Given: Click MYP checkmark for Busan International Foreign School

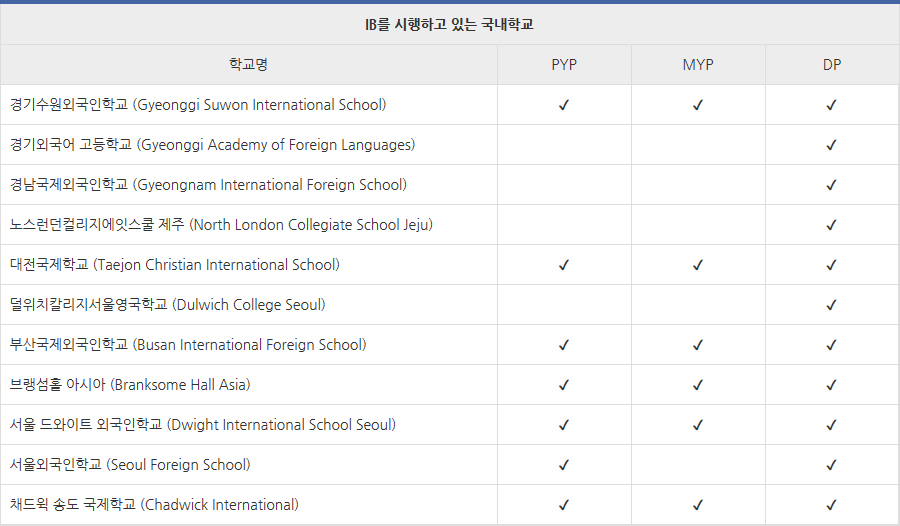Looking at the screenshot, I should point(697,345).
